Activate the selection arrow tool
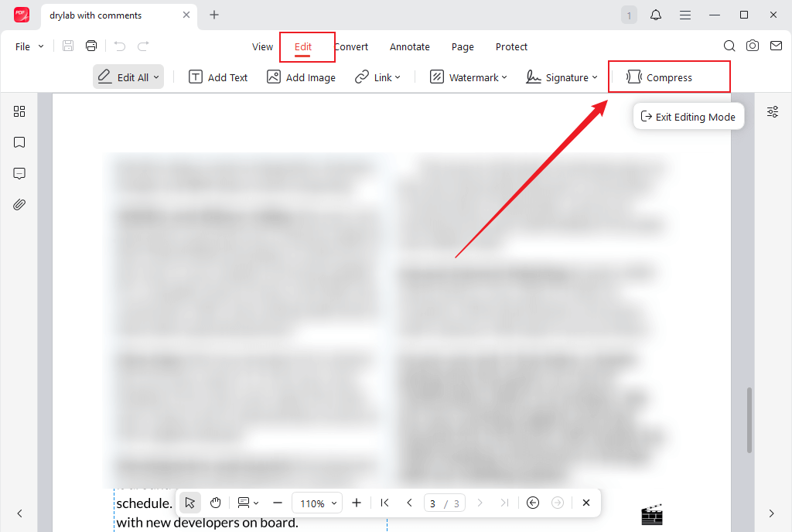This screenshot has height=532, width=792. pos(189,503)
